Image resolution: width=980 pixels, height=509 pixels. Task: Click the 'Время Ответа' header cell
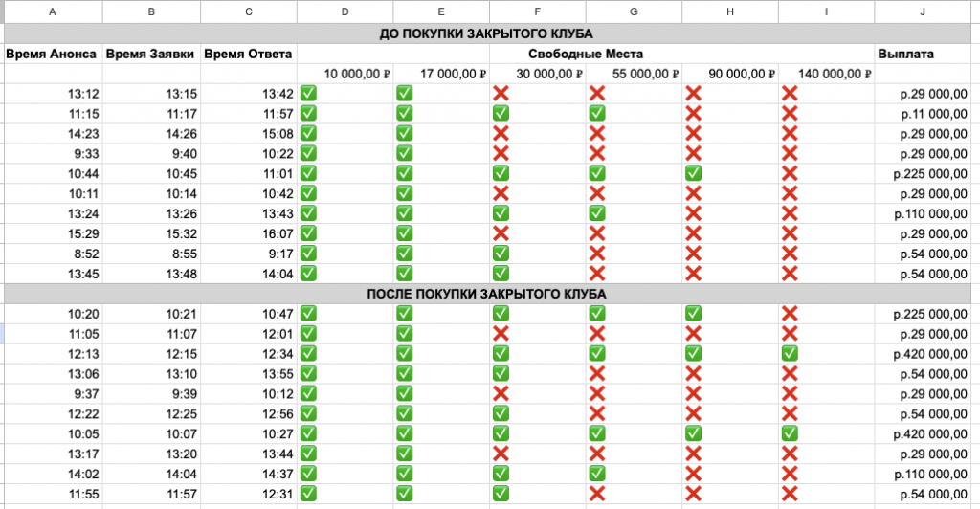pyautogui.click(x=249, y=54)
